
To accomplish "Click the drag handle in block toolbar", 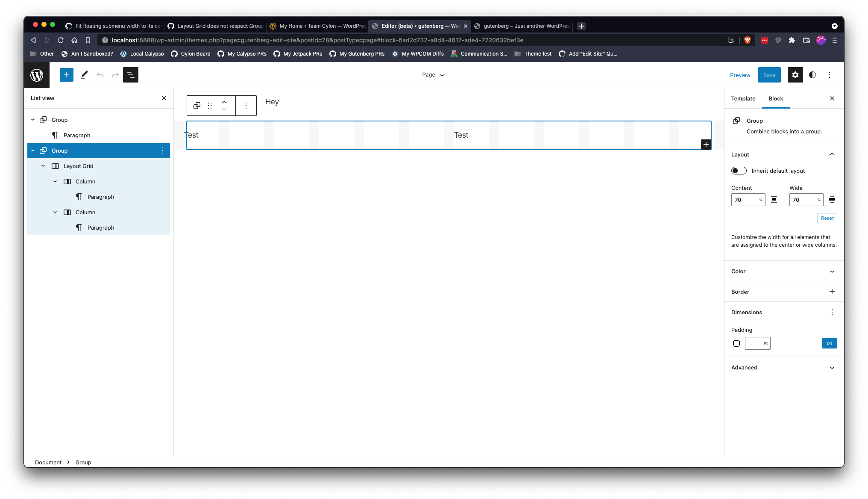I will click(x=209, y=105).
